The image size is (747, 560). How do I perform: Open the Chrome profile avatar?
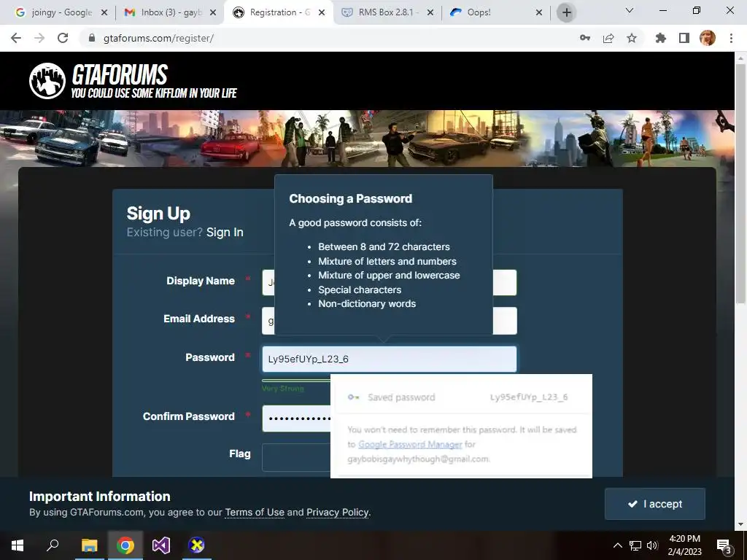pyautogui.click(x=708, y=38)
